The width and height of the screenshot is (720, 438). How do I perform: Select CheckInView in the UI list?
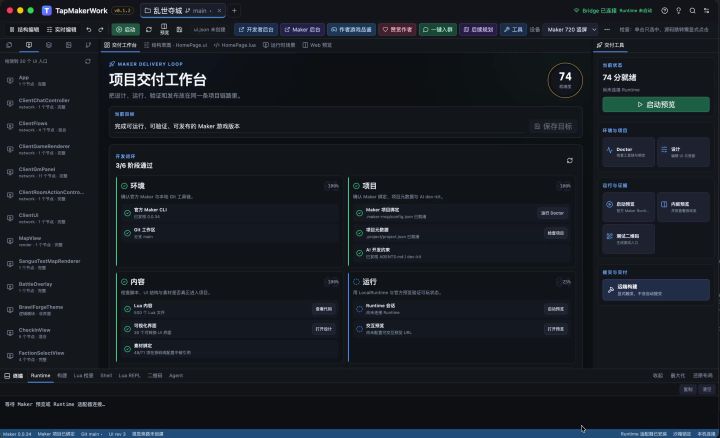[x=48, y=333]
